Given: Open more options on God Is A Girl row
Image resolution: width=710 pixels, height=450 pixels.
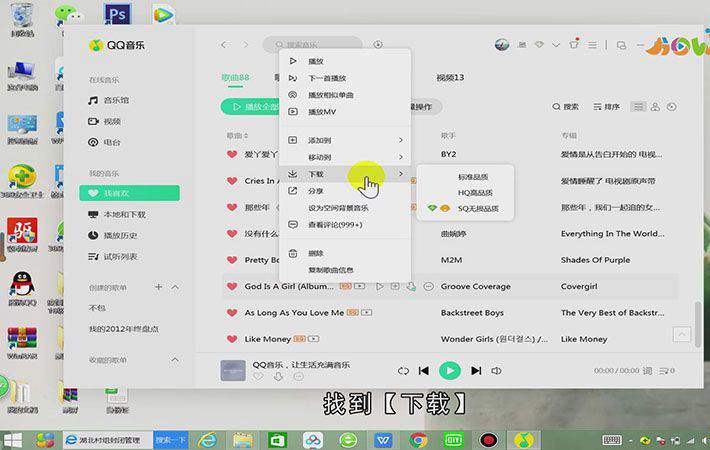Looking at the screenshot, I should pyautogui.click(x=428, y=286).
